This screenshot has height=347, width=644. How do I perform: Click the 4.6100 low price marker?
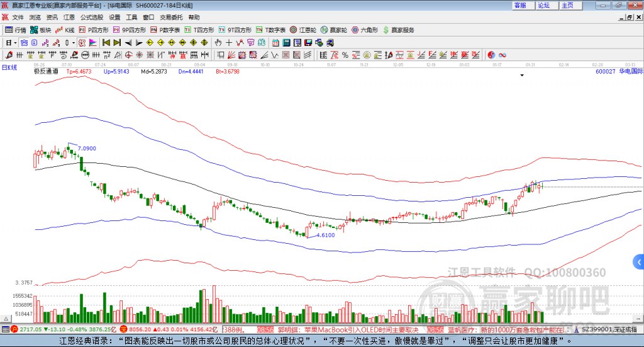tap(325, 235)
